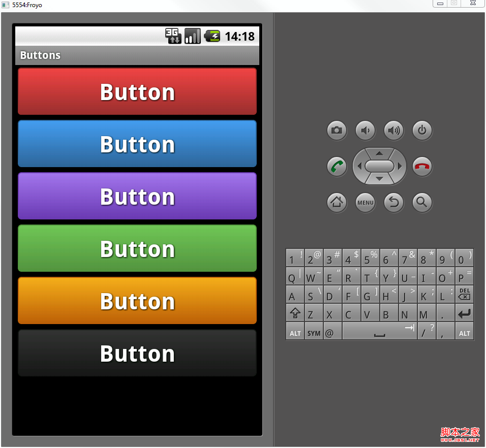The height and width of the screenshot is (448, 486).
Task: Go back using the Back arrow button
Action: tap(393, 203)
